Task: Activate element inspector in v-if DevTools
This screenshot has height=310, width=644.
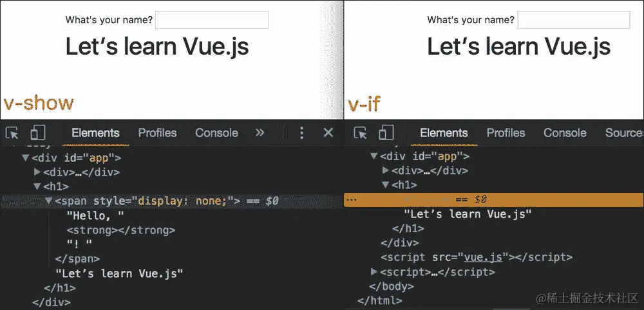Action: coord(361,133)
